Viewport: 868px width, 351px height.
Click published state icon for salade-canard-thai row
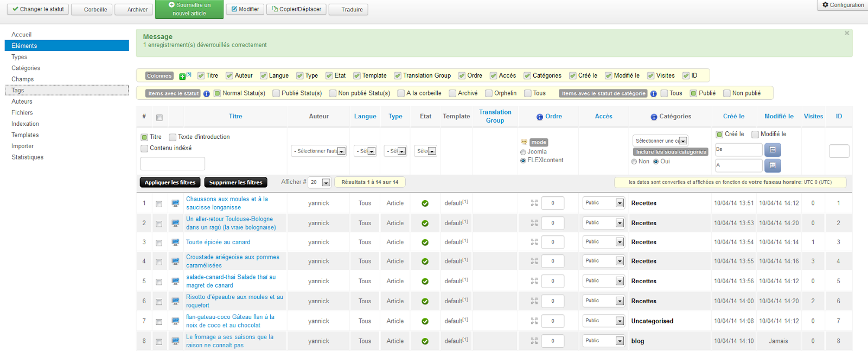pos(425,282)
